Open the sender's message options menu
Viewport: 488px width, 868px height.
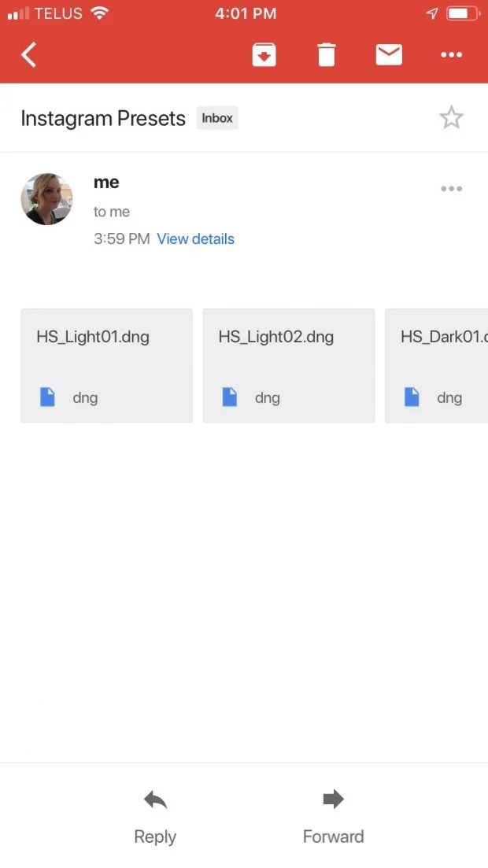point(451,189)
